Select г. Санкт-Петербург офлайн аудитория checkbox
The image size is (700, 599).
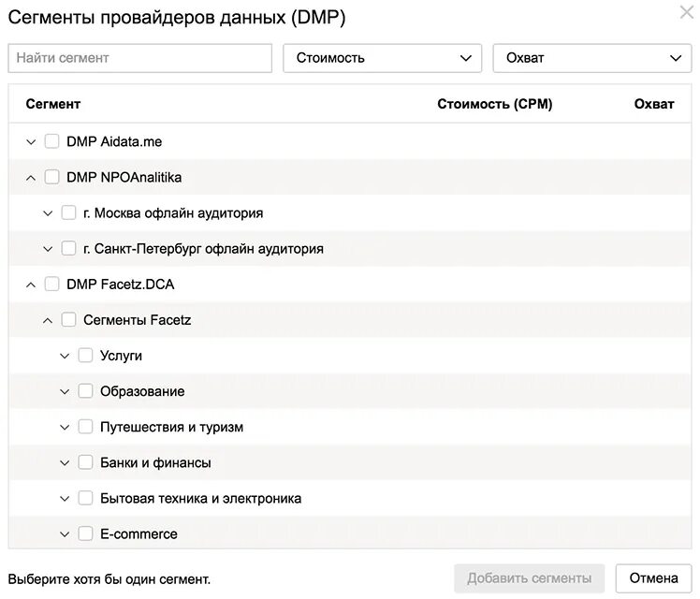click(69, 249)
